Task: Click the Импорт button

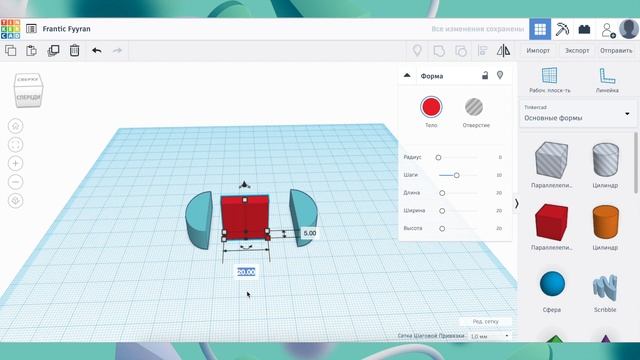Action: click(538, 51)
